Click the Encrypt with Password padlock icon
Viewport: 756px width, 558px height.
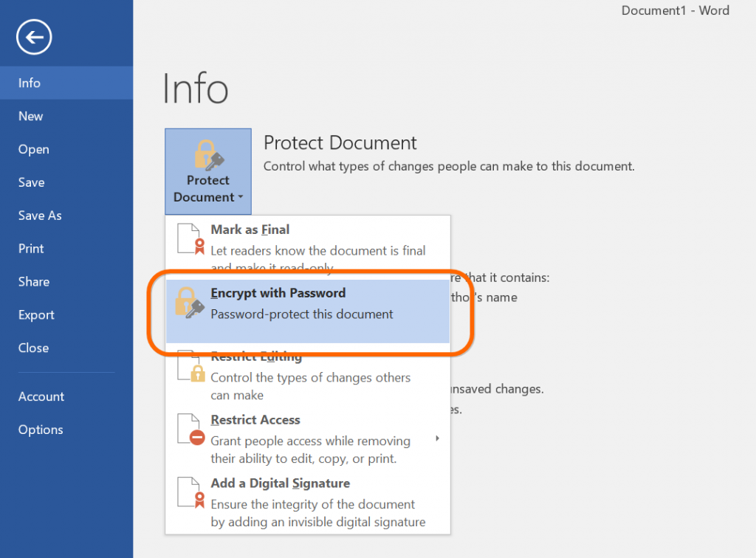[189, 303]
